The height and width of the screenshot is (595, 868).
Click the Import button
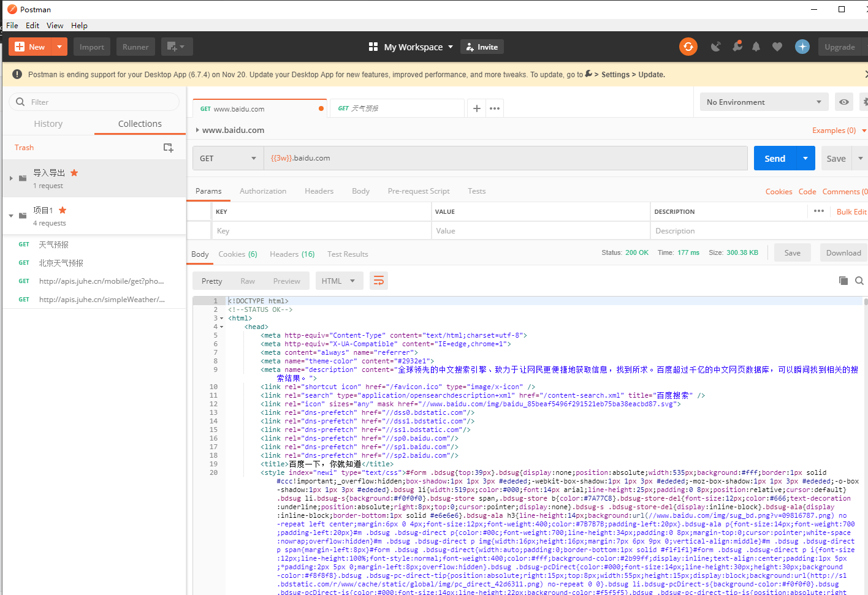(92, 47)
